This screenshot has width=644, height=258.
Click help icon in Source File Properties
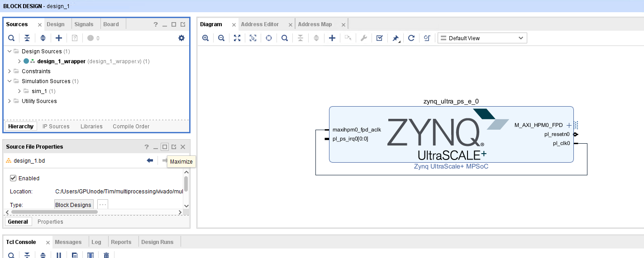pyautogui.click(x=147, y=147)
